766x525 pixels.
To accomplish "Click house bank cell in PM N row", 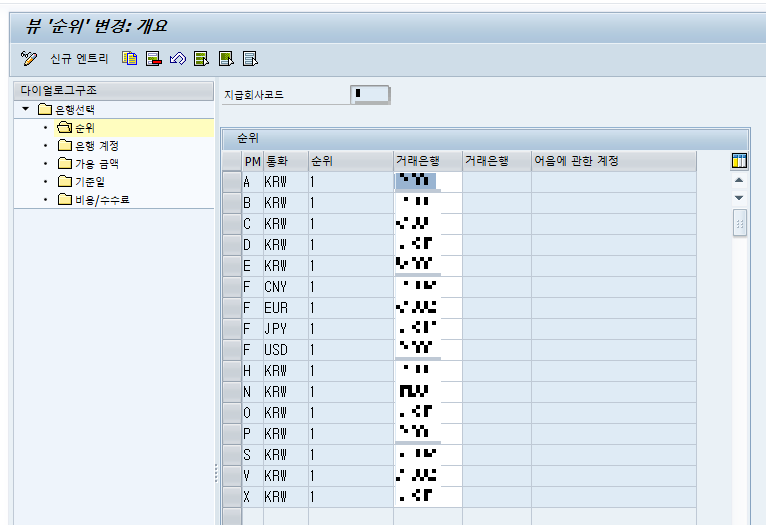I will [x=428, y=392].
